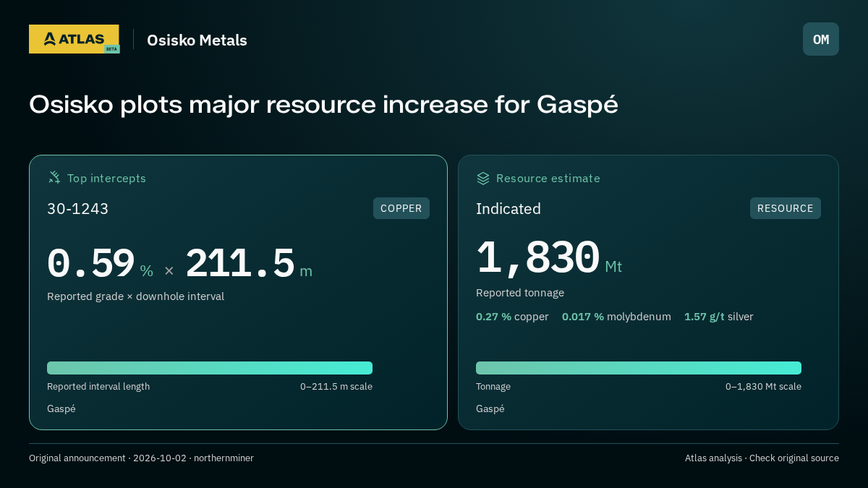
Task: Click drill hole ID '30-1243'
Action: (78, 209)
